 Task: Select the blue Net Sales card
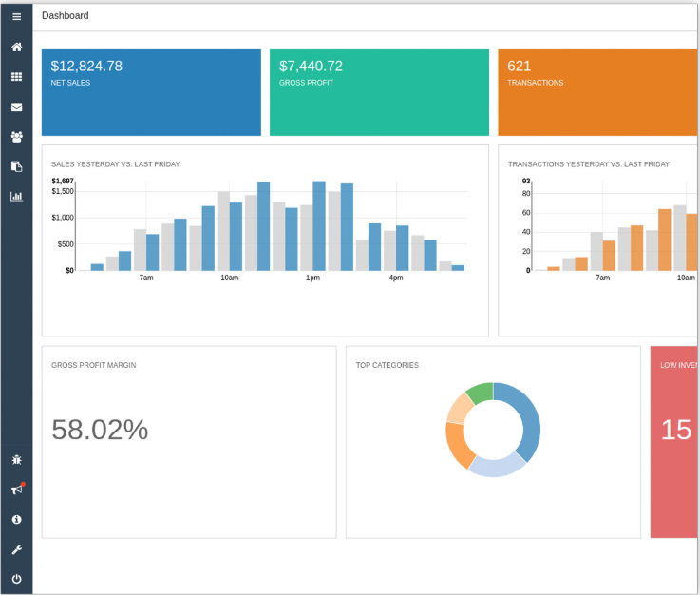coord(151,92)
